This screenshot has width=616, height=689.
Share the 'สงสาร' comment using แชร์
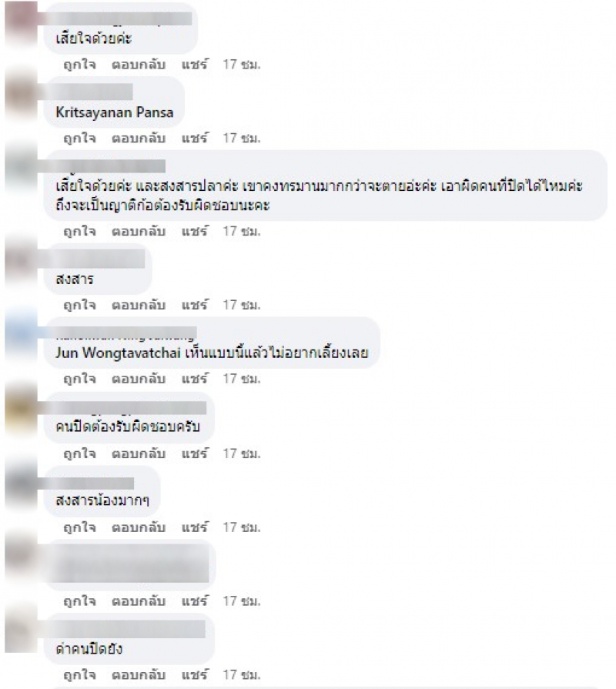(194, 305)
